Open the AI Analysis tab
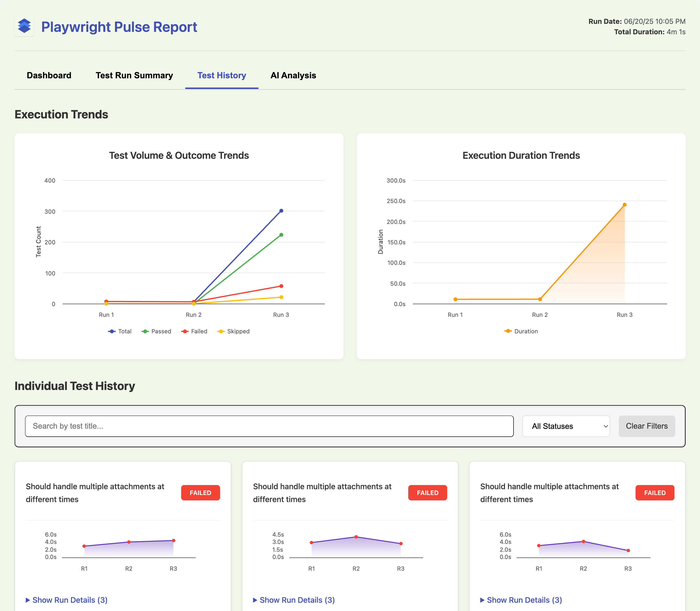Viewport: 700px width, 611px height. (x=293, y=75)
